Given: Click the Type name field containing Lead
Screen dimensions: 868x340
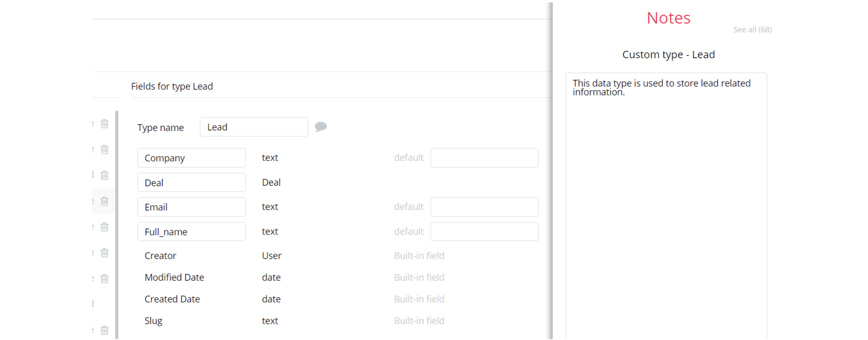Looking at the screenshot, I should click(x=254, y=127).
